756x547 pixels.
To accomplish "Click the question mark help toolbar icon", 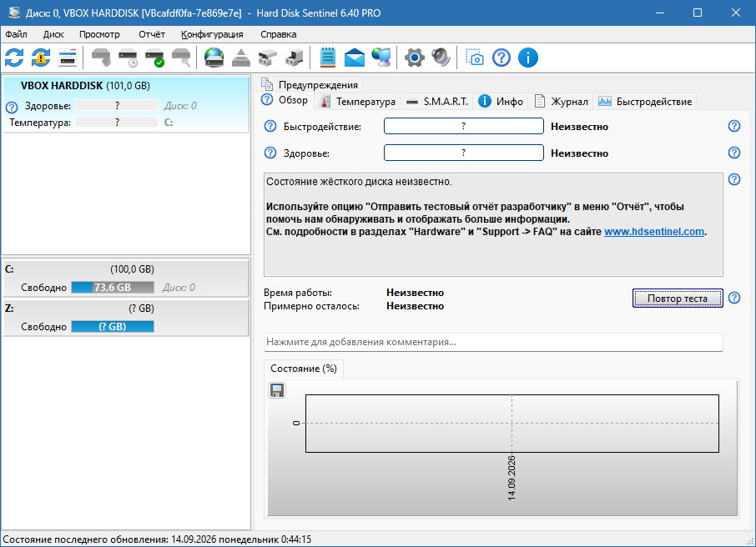I will coord(501,58).
